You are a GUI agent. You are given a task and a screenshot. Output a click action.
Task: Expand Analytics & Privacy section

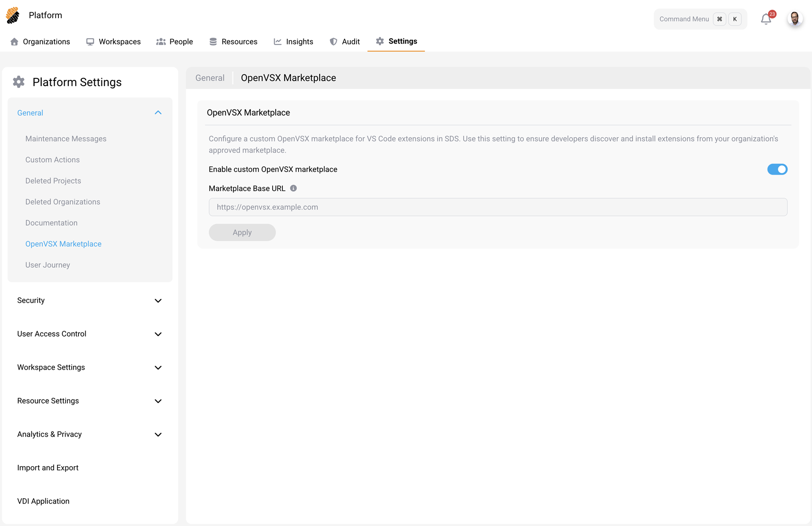[90, 434]
